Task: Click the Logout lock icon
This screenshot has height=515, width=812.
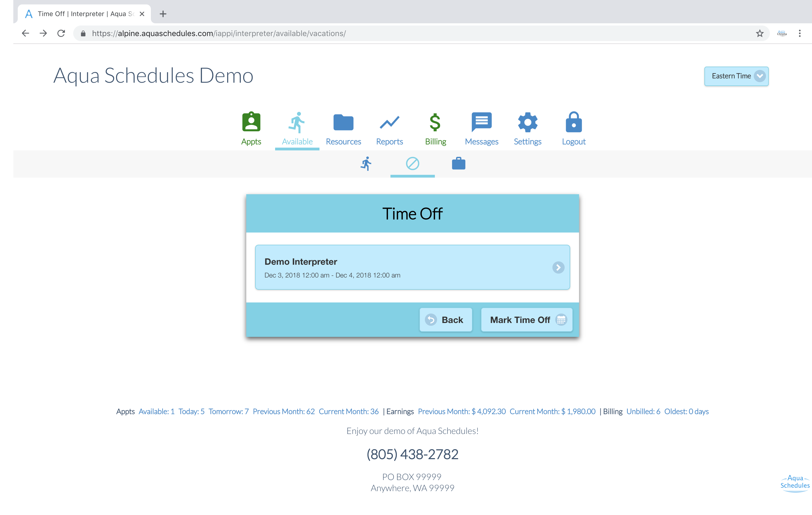Action: point(574,122)
